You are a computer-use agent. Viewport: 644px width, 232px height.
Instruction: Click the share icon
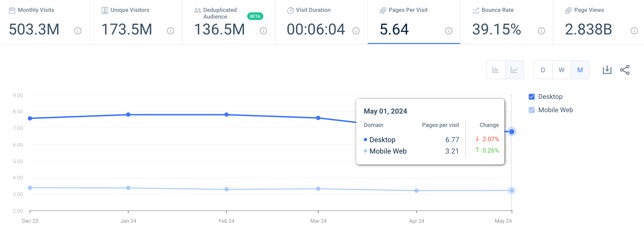625,70
